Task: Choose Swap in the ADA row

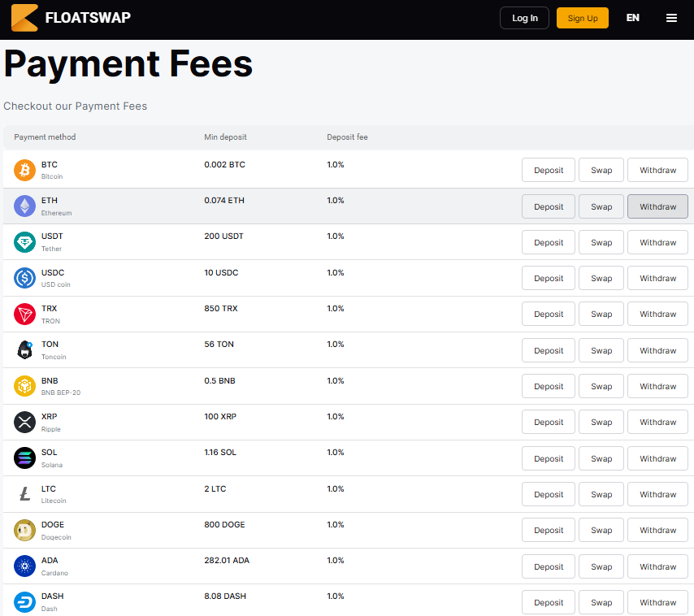Action: click(601, 567)
